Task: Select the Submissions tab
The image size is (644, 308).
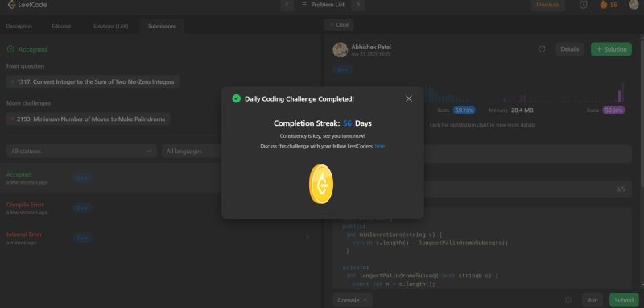Action: coord(162,27)
